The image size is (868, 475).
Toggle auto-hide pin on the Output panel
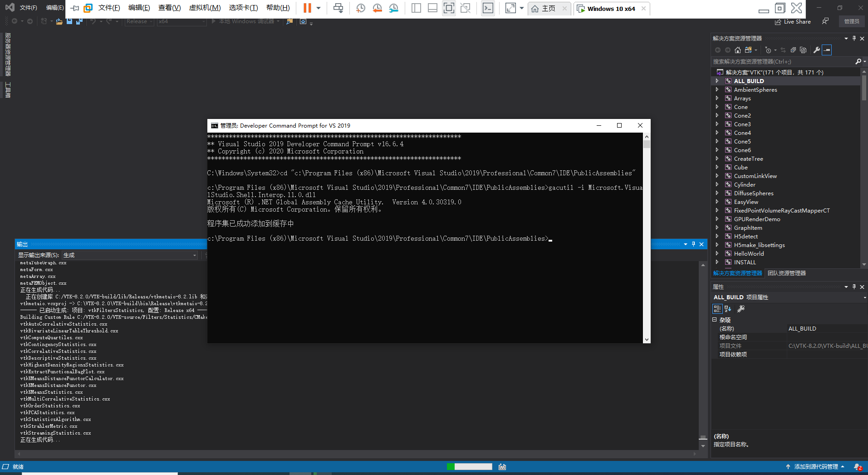(x=693, y=244)
